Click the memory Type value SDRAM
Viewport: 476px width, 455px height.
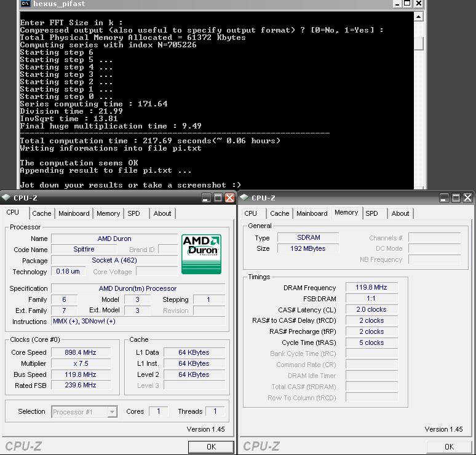tap(308, 237)
